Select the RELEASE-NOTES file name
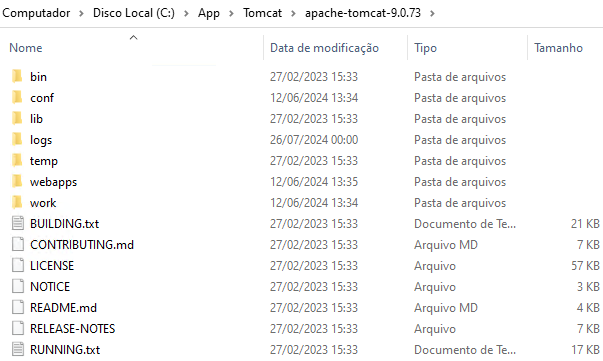Viewport: 603px width, 361px height. point(72,328)
